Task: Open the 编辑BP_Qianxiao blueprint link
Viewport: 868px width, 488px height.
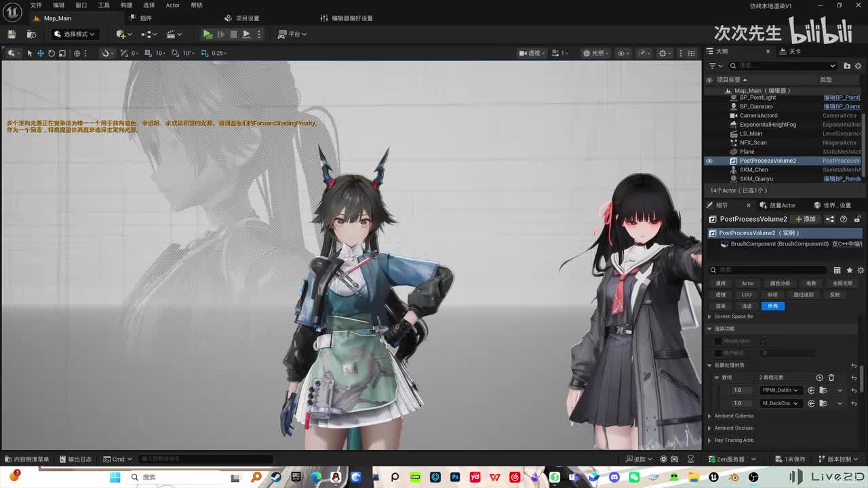Action: 842,106
